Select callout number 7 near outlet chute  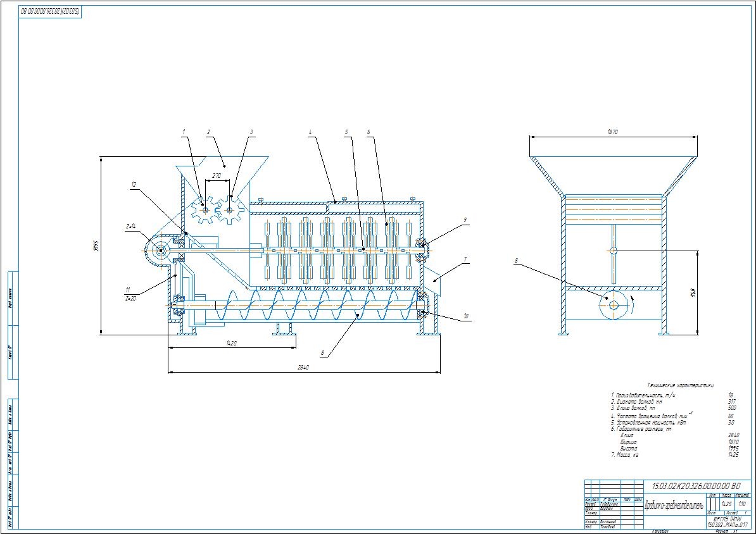coord(465,259)
